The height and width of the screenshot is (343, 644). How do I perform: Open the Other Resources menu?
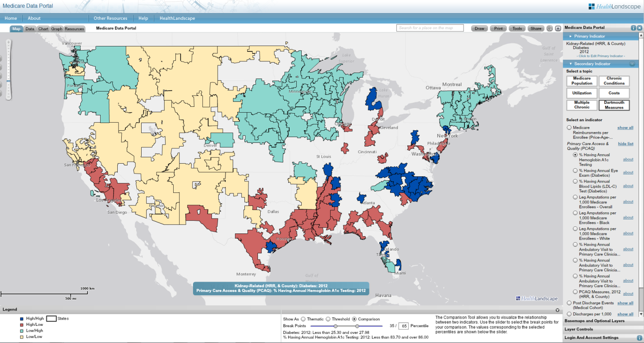(110, 18)
